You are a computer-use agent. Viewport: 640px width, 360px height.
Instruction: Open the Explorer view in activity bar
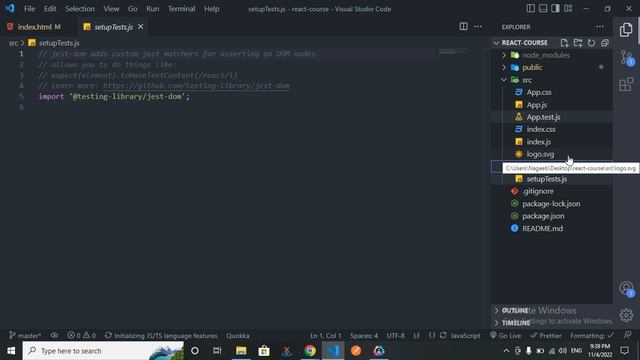pyautogui.click(x=626, y=30)
